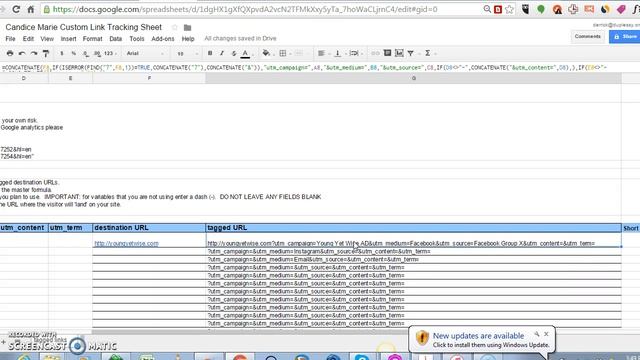Open the Help menu
640x360 pixels.
tap(188, 39)
